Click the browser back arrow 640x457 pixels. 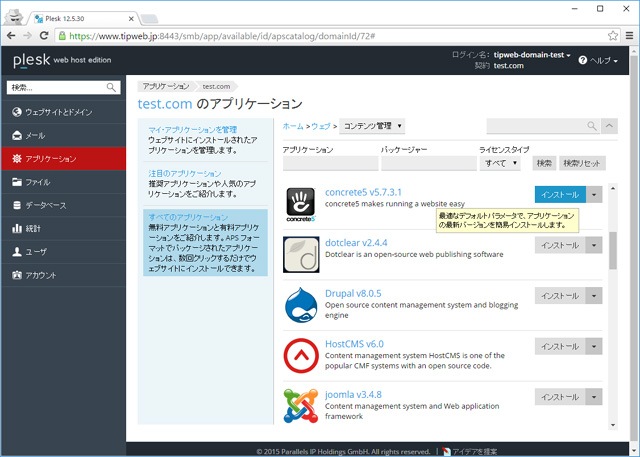pyautogui.click(x=11, y=35)
